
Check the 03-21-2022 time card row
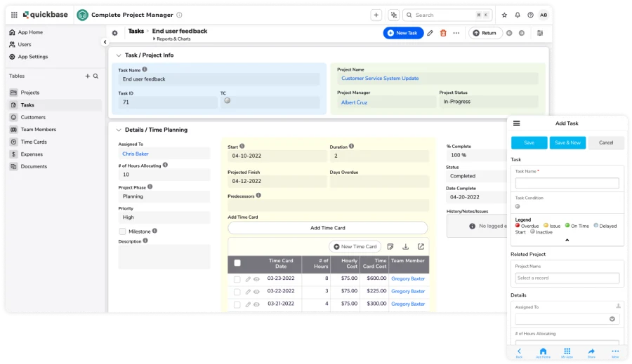point(237,304)
